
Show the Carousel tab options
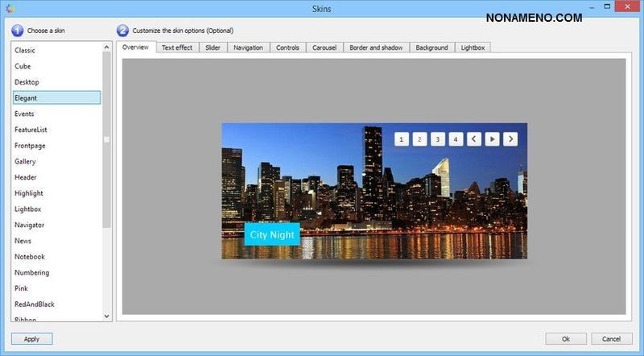coord(325,48)
